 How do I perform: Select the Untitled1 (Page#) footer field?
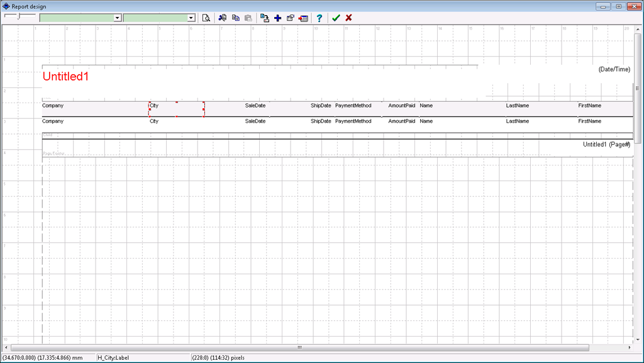point(606,145)
